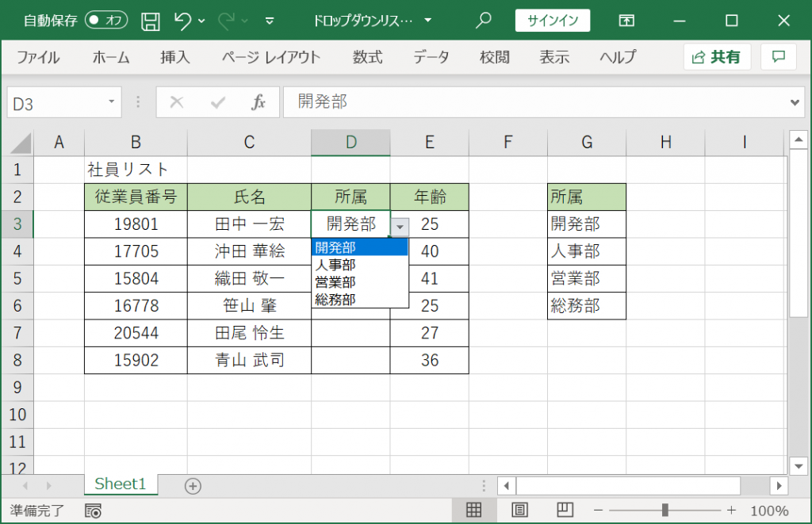The image size is (812, 524).
Task: Click the 従業員番号 header cell
Action: coord(136,197)
